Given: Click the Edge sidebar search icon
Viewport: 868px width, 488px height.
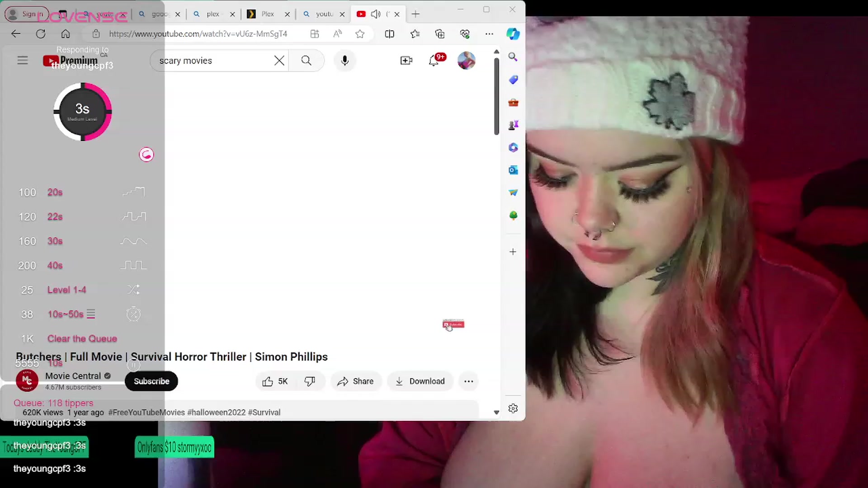Looking at the screenshot, I should (513, 57).
